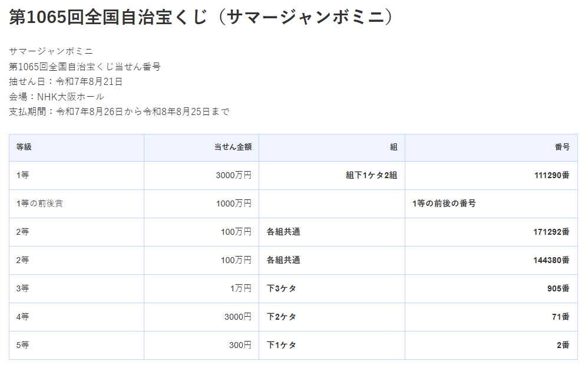Click the 等級 column header

coord(24,147)
